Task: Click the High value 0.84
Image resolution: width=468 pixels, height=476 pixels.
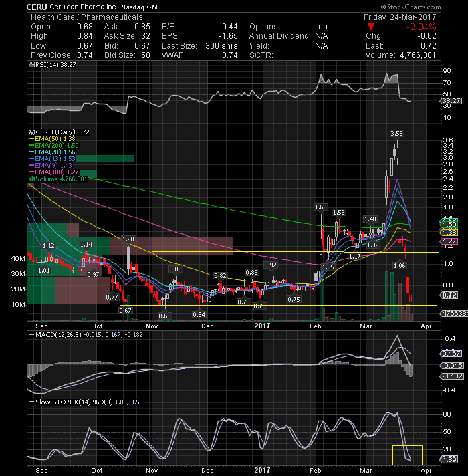Action: click(85, 36)
